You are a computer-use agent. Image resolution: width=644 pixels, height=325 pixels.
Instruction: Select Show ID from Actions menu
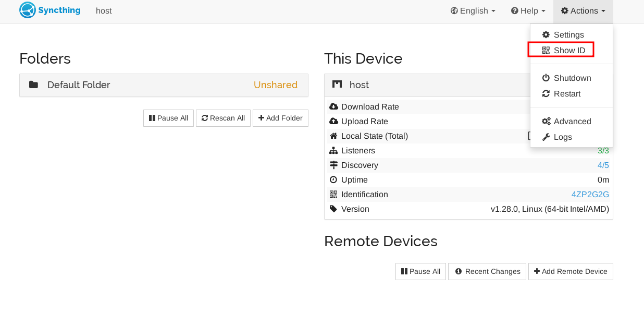tap(569, 51)
